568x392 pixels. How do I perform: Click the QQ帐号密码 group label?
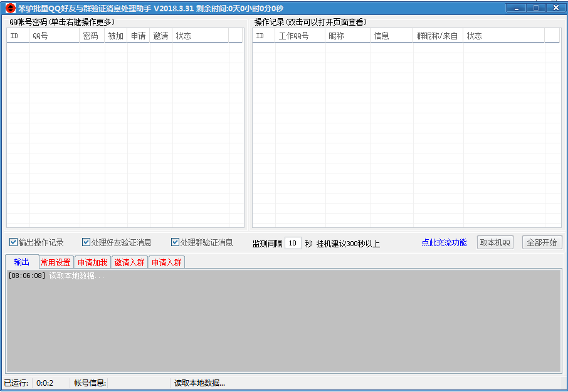tap(62, 22)
